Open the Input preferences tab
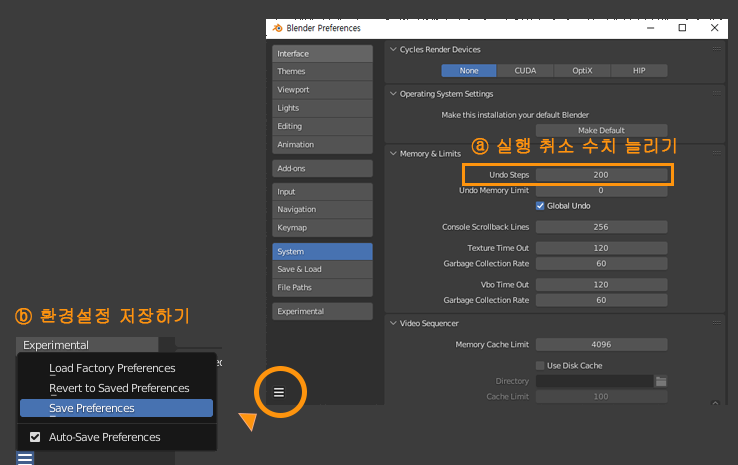Viewport: 738px width, 465px height. [322, 192]
